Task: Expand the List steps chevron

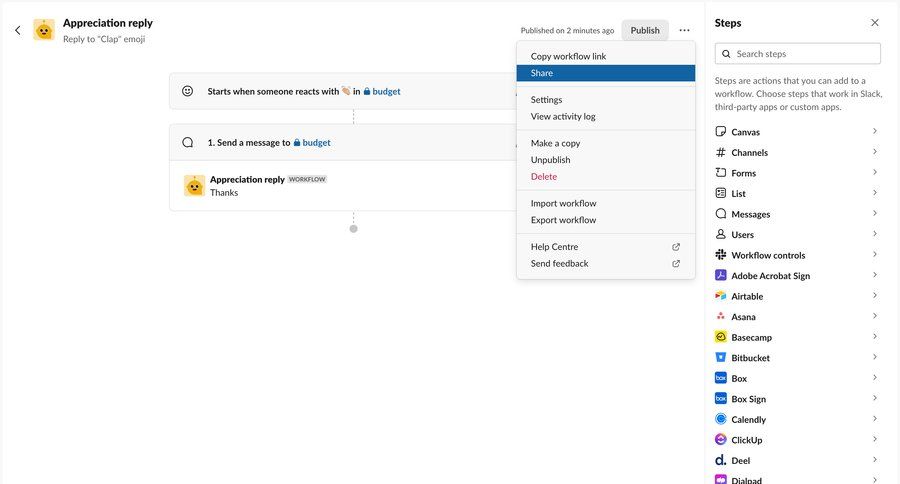Action: point(875,193)
